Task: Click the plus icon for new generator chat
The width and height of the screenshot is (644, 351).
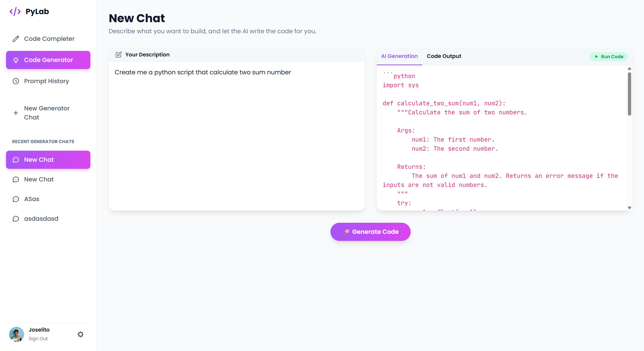Action: (16, 113)
